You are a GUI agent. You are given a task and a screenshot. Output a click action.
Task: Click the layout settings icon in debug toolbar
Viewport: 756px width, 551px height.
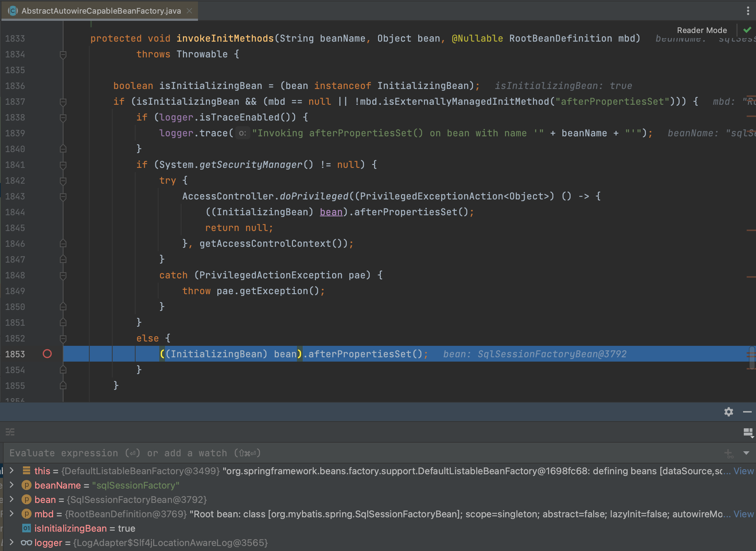(x=748, y=432)
